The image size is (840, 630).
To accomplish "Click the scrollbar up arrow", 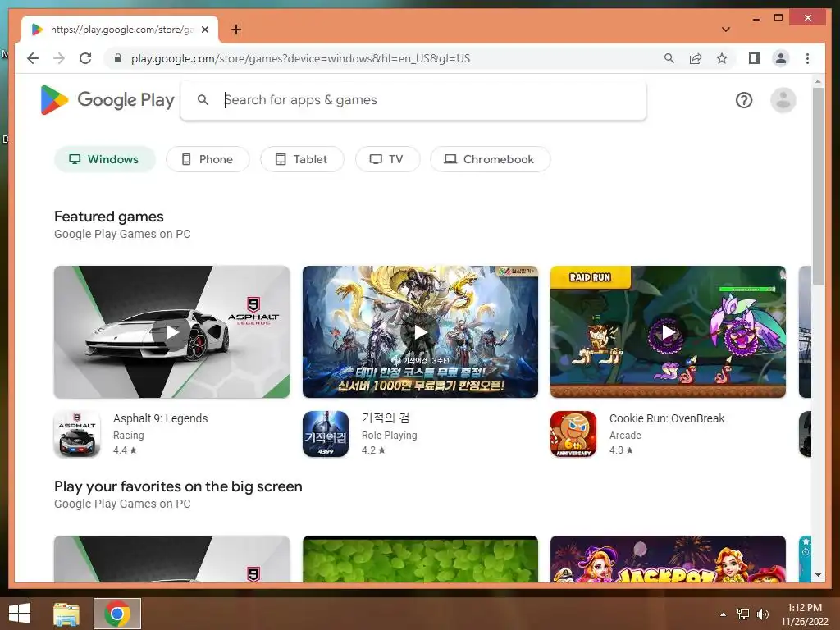I will pyautogui.click(x=818, y=82).
